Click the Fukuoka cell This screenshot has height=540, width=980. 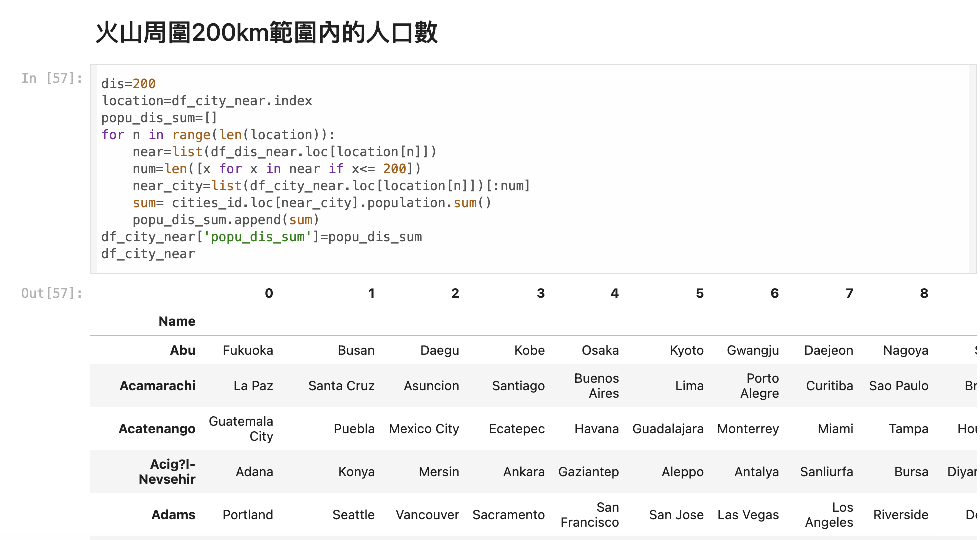coord(248,350)
